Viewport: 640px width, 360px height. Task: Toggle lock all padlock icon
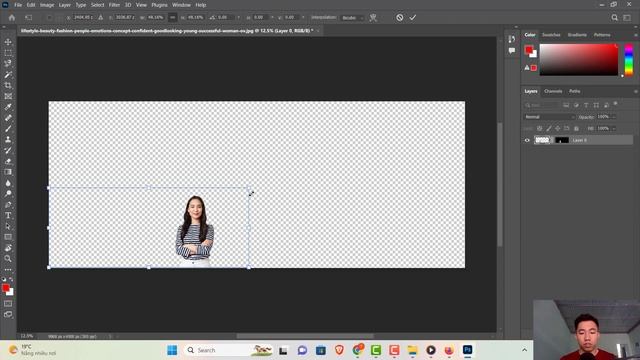click(576, 128)
